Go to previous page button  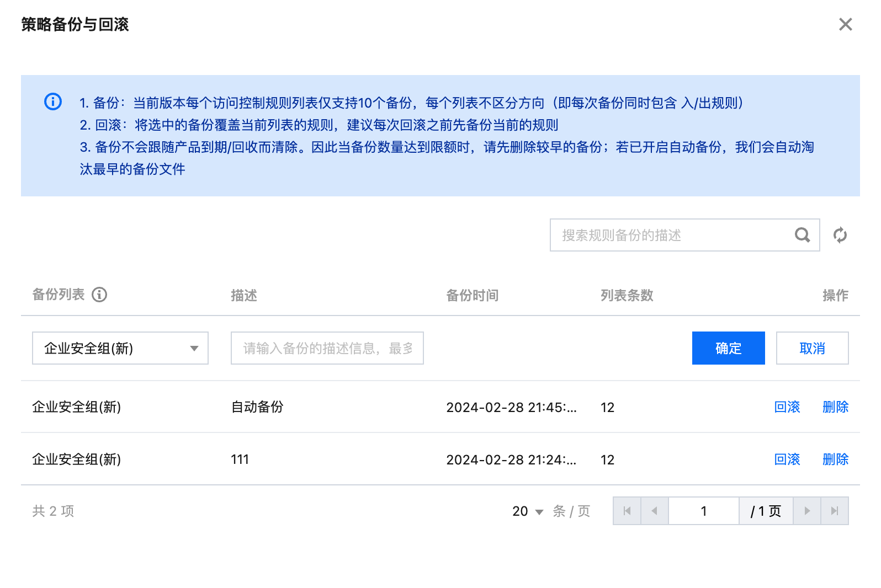point(655,511)
